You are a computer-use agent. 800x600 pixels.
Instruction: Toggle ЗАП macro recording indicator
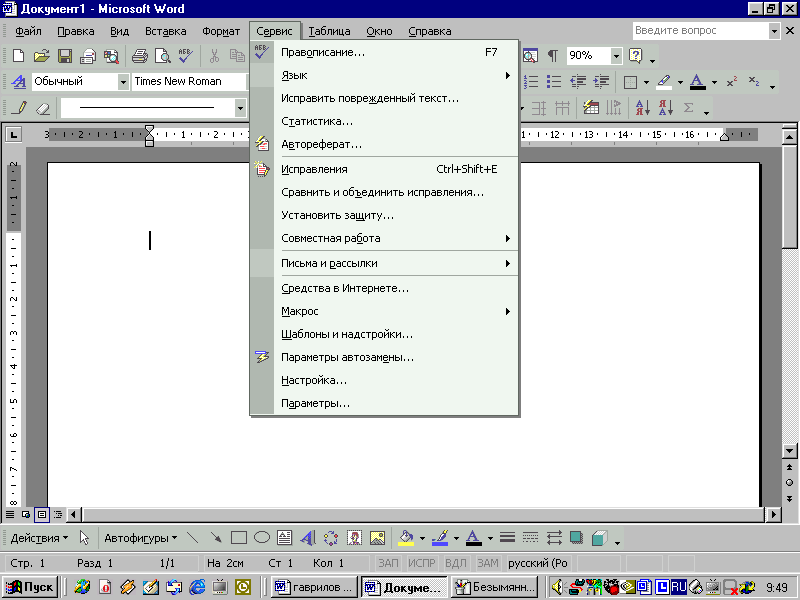tap(388, 563)
